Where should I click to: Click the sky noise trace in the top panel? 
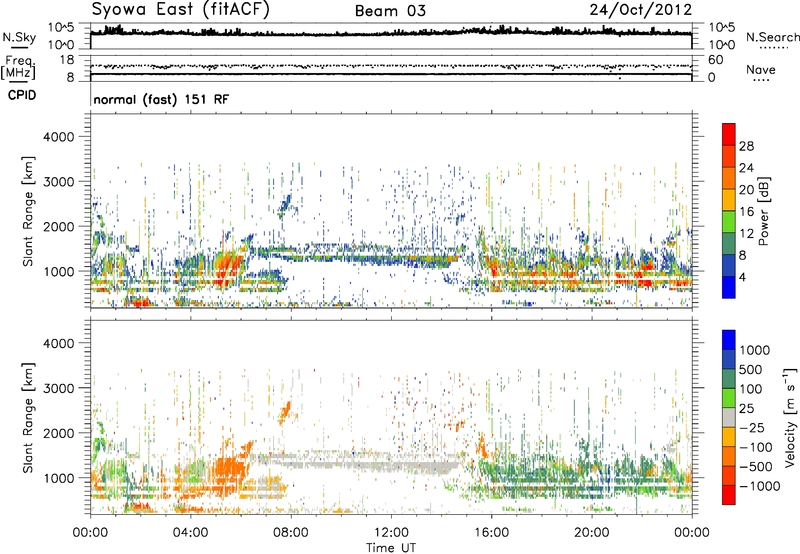[x=391, y=33]
